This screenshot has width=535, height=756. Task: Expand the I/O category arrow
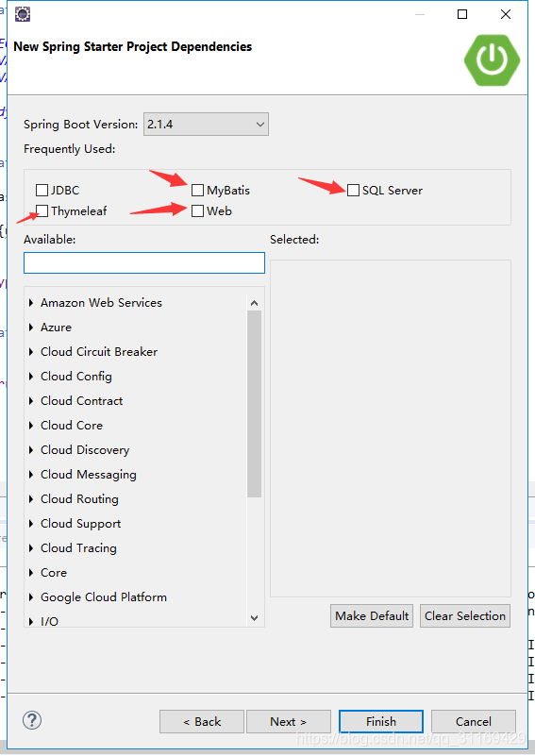31,621
